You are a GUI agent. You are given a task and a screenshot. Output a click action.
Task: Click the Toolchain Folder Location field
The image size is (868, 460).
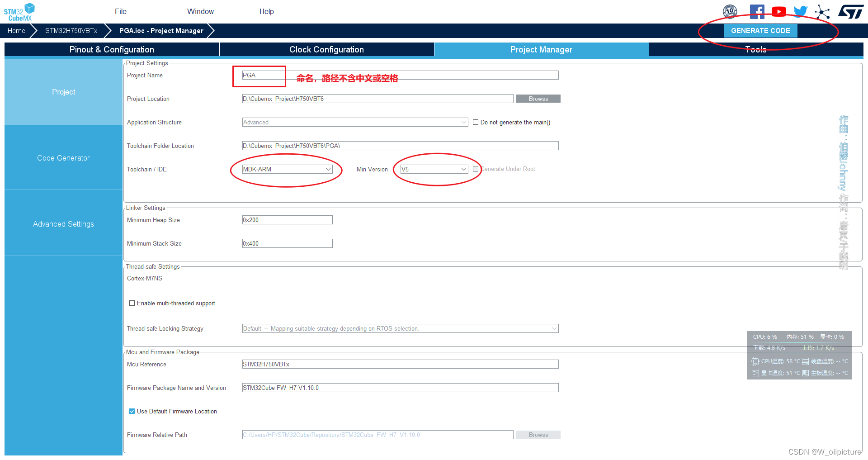point(400,146)
